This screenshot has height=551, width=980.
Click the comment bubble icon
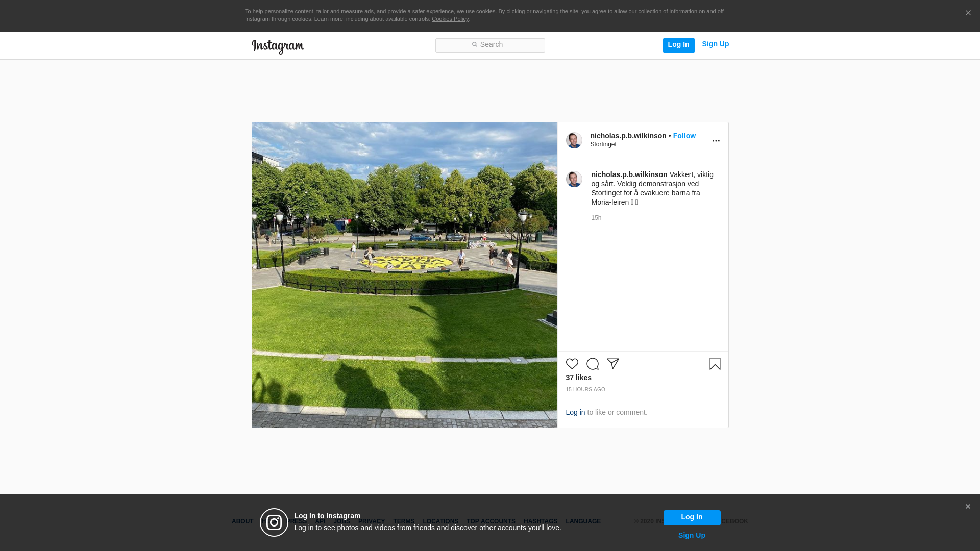point(593,364)
